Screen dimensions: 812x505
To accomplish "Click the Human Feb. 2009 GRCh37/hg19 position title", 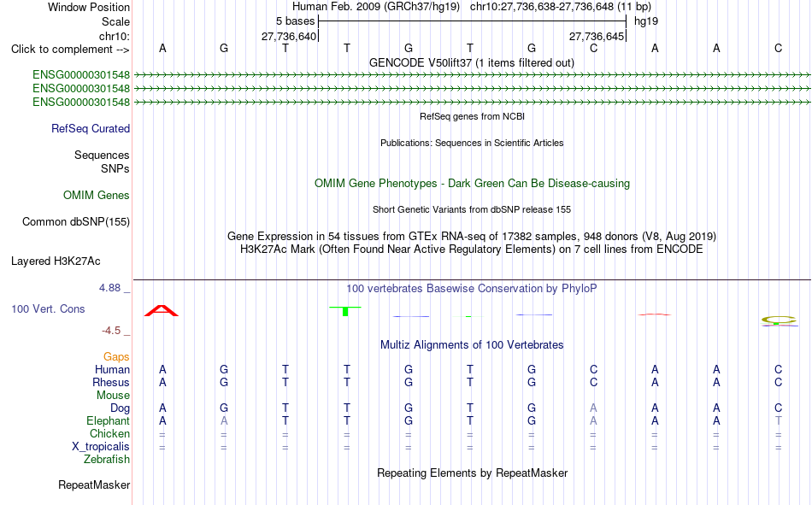I will coord(472,7).
